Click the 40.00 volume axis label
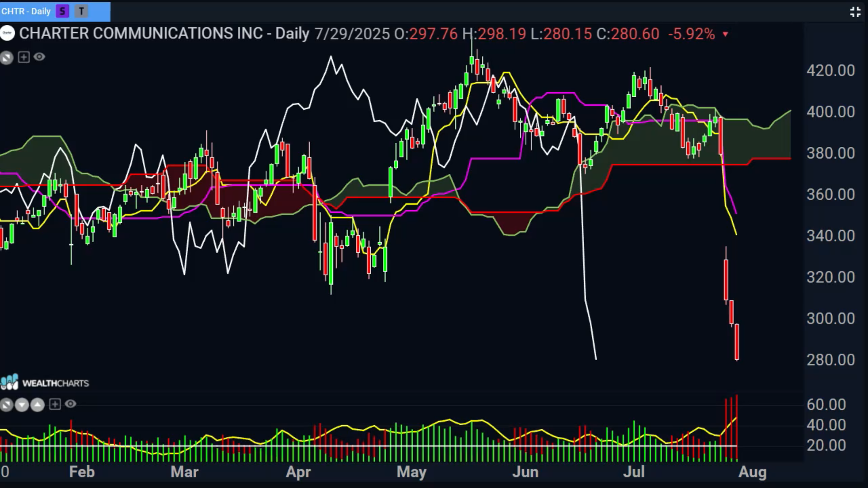This screenshot has width=868, height=488. pos(826,425)
